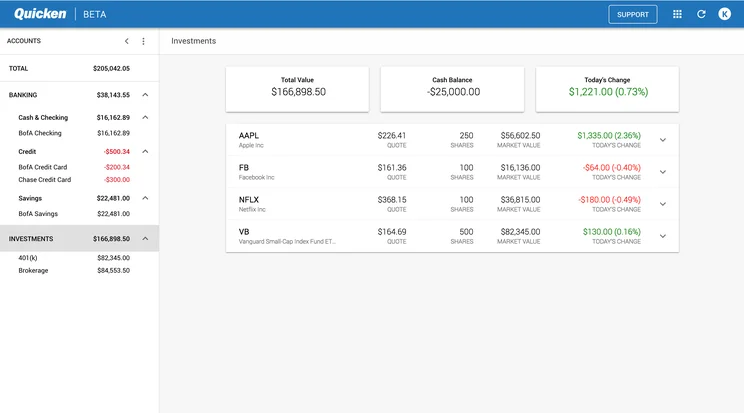Image resolution: width=744 pixels, height=413 pixels.
Task: Click the Credit group label
Action: tap(27, 151)
